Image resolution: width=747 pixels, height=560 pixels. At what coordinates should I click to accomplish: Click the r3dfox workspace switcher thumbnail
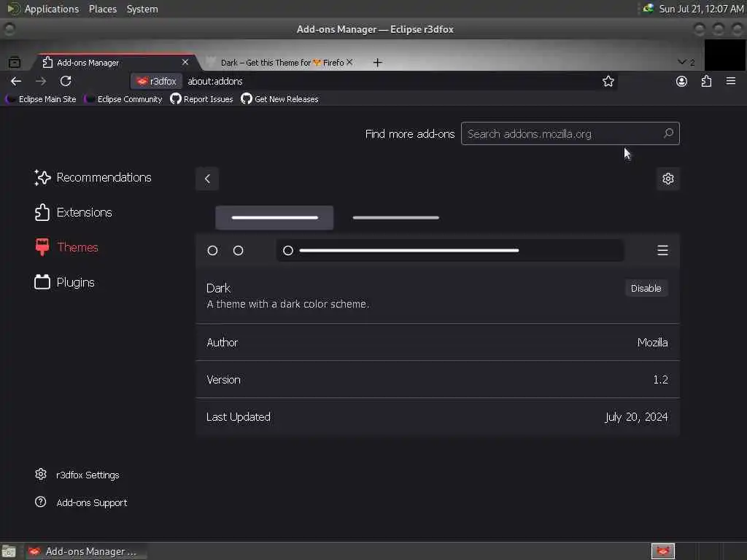pyautogui.click(x=663, y=551)
